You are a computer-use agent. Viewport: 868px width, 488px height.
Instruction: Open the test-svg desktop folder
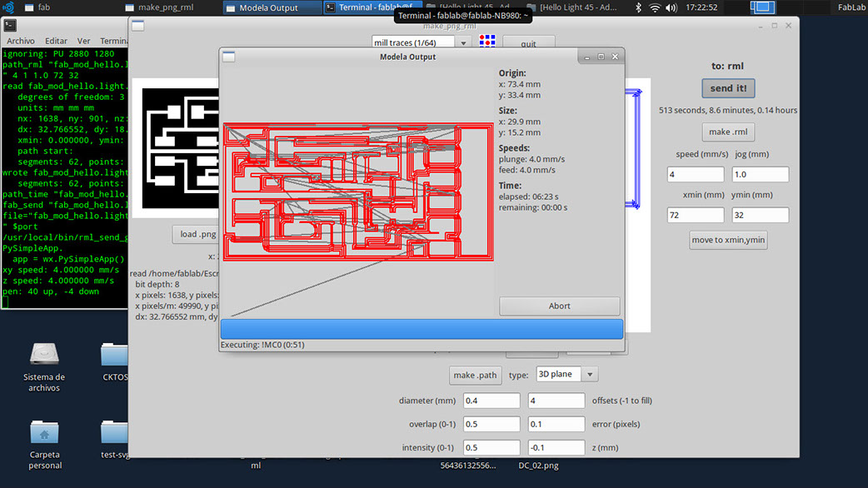[x=115, y=440]
